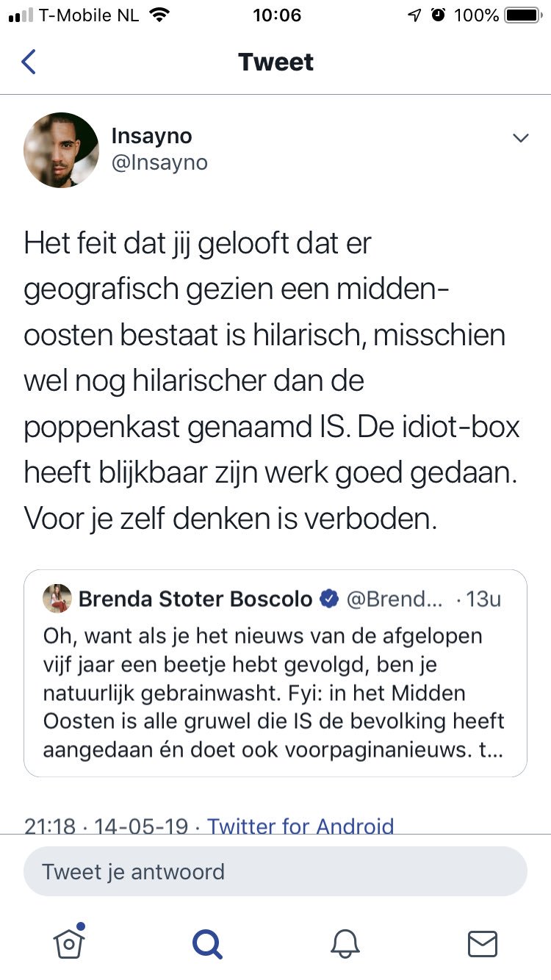Viewport: 551px width, 980px height.
Task: Tap the 10:06 status bar clock
Action: point(276,15)
